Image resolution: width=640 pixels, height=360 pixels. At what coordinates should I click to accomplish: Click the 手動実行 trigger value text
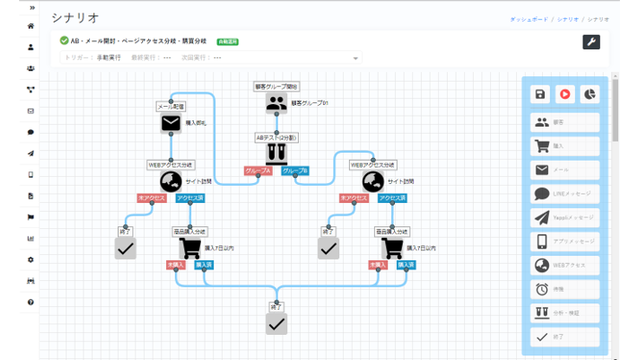pyautogui.click(x=109, y=58)
